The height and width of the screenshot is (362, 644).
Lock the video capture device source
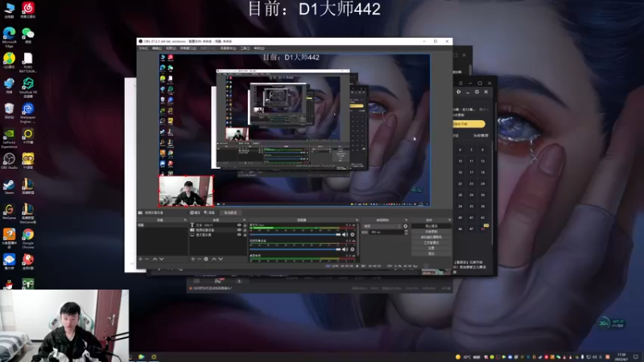click(245, 230)
